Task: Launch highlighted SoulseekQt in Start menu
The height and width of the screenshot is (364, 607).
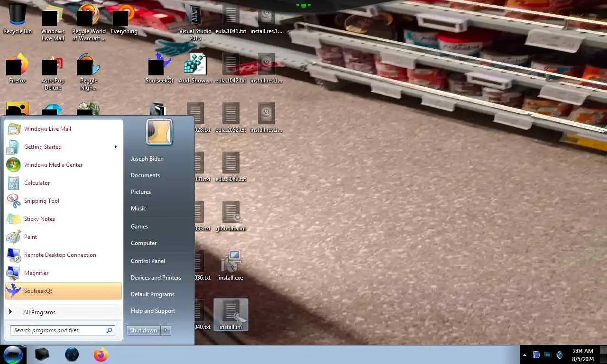Action: click(x=64, y=291)
